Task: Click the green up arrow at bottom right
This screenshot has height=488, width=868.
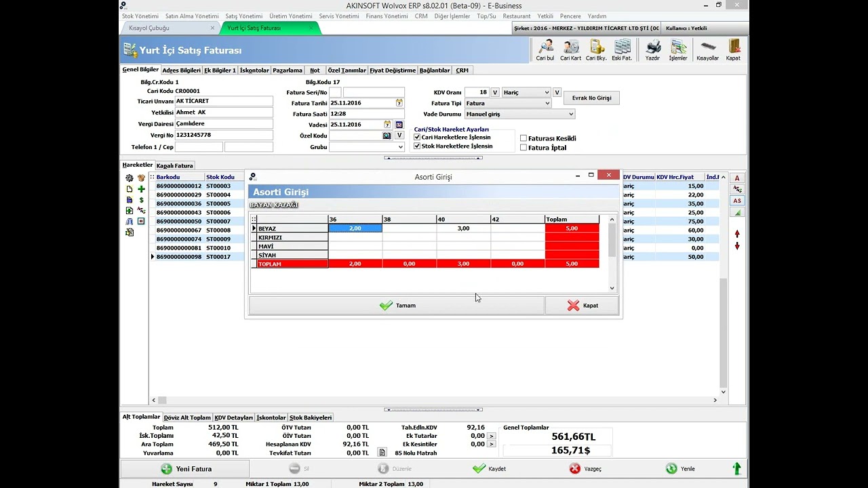Action: (736, 468)
